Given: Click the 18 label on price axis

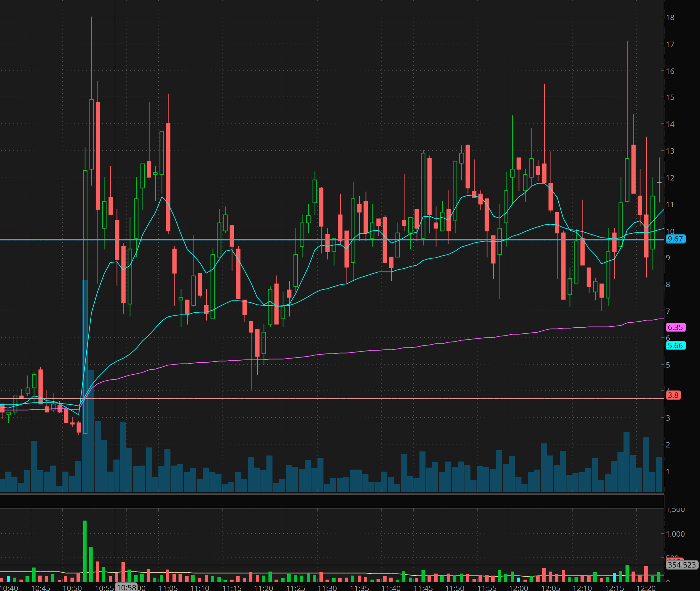Looking at the screenshot, I should 670,17.
